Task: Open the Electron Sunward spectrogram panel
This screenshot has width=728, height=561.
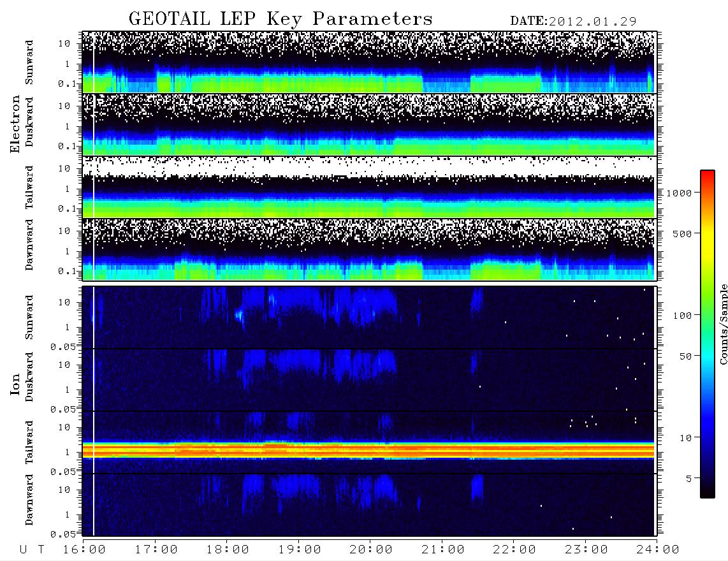Action: click(x=369, y=62)
